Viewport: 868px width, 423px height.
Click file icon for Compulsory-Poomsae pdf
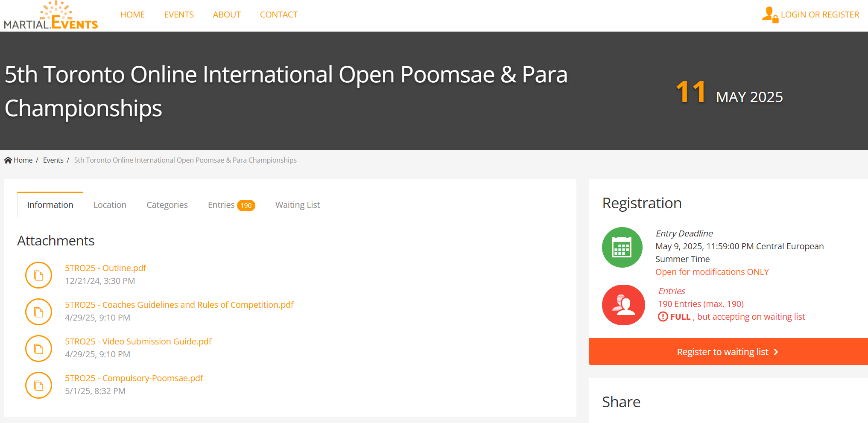coord(38,385)
